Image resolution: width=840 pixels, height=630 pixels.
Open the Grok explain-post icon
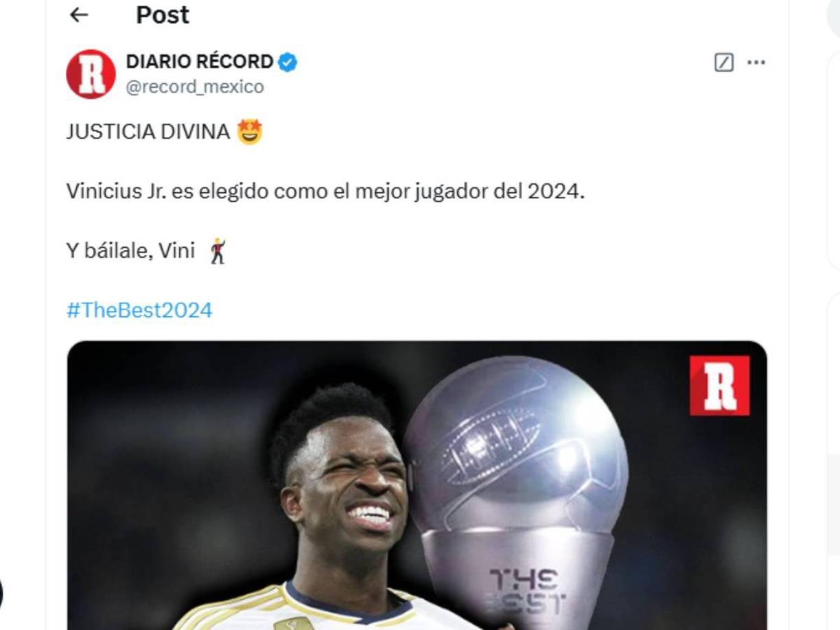tap(724, 62)
